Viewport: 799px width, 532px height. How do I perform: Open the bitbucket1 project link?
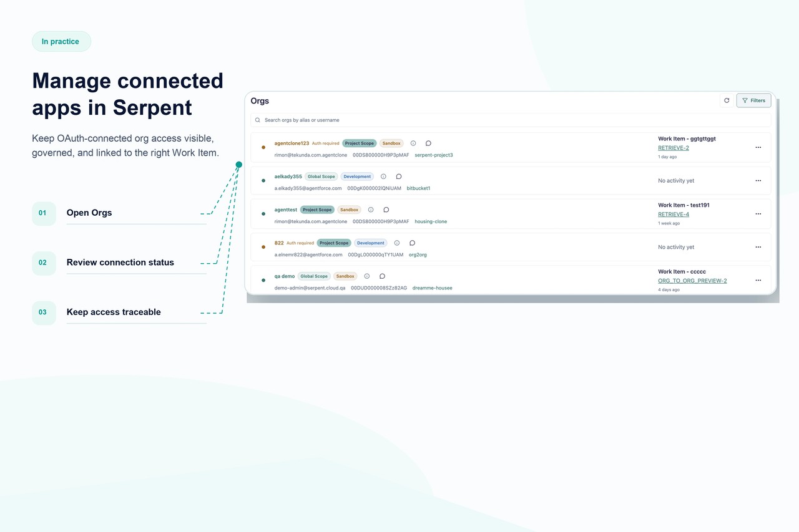(418, 188)
